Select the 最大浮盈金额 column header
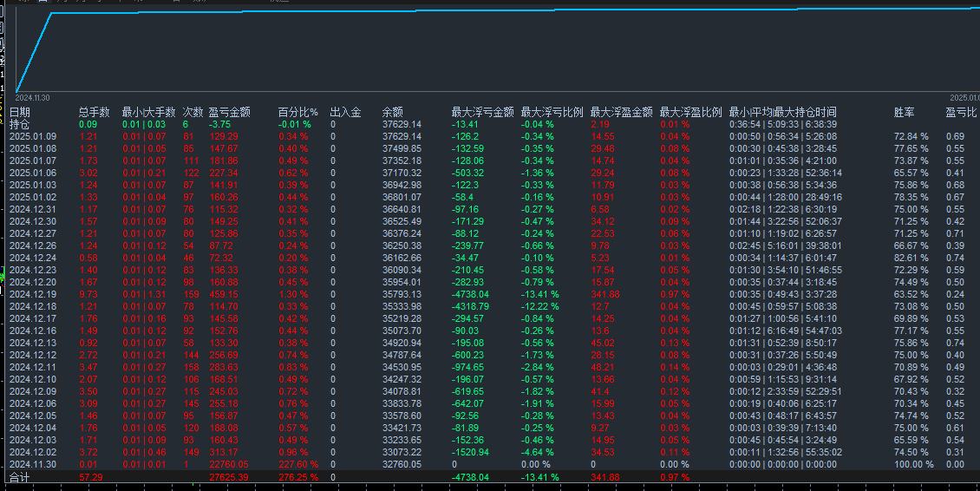The width and height of the screenshot is (980, 491). (x=621, y=112)
